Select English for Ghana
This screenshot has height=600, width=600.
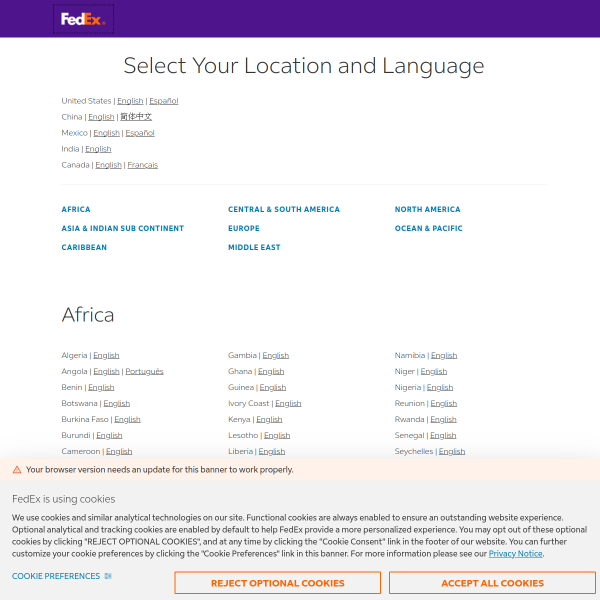coord(271,372)
